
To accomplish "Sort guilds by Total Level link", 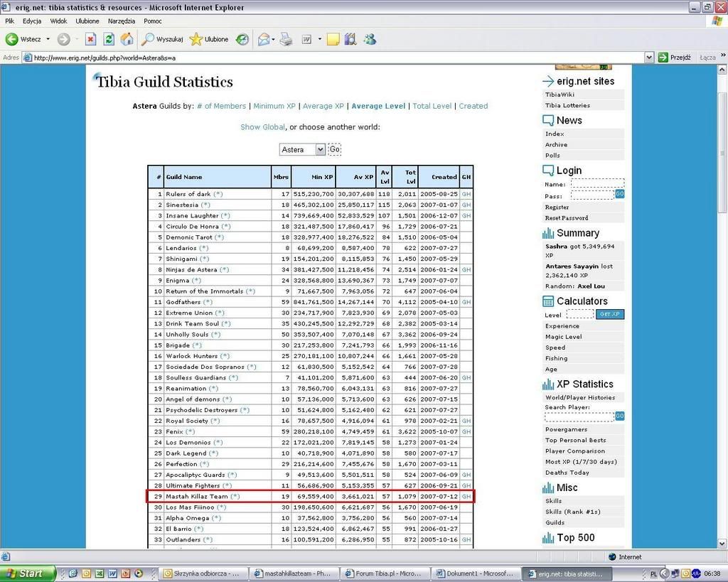I will 432,106.
